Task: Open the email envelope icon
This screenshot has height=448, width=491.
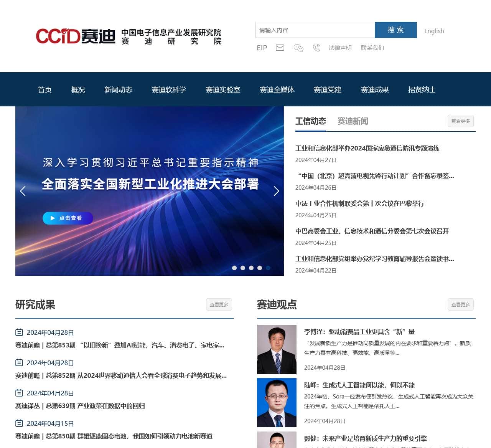Action: pyautogui.click(x=280, y=48)
